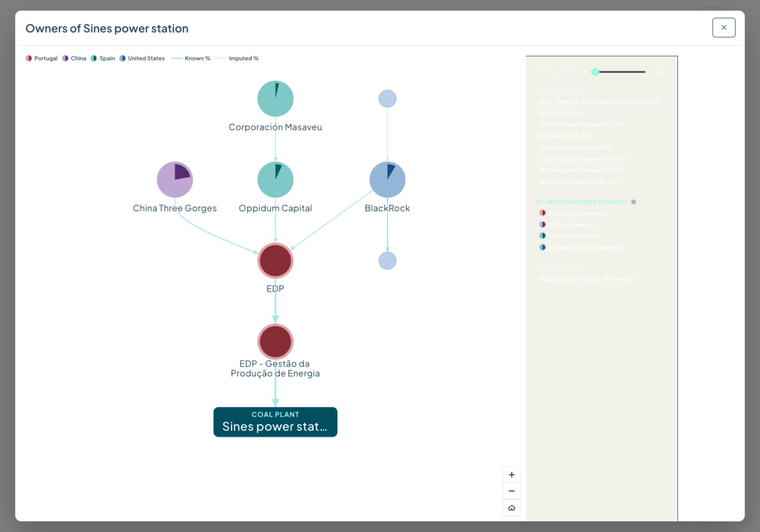Viewport: 760px width, 532px height.
Task: Click the All label beside the slider
Action: tap(661, 72)
